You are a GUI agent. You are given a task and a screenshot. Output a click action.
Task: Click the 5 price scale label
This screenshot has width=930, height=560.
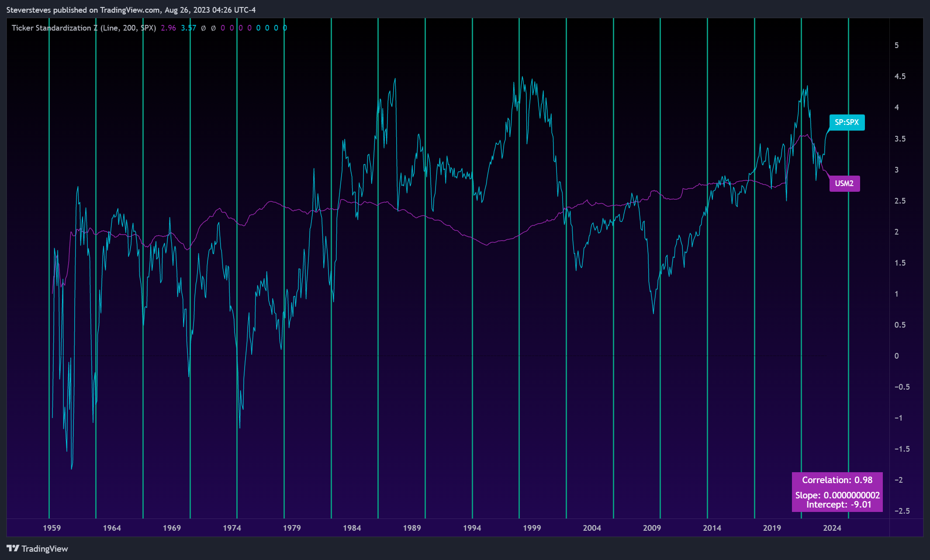pyautogui.click(x=897, y=45)
